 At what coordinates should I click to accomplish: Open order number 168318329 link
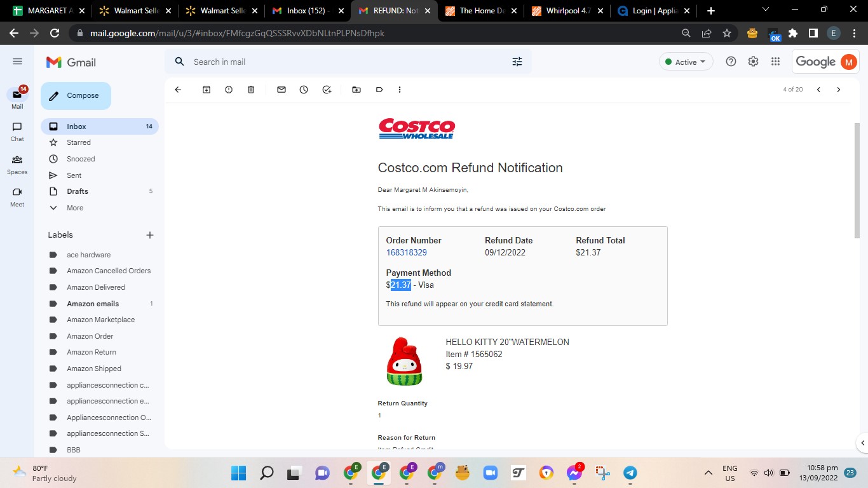(x=407, y=252)
